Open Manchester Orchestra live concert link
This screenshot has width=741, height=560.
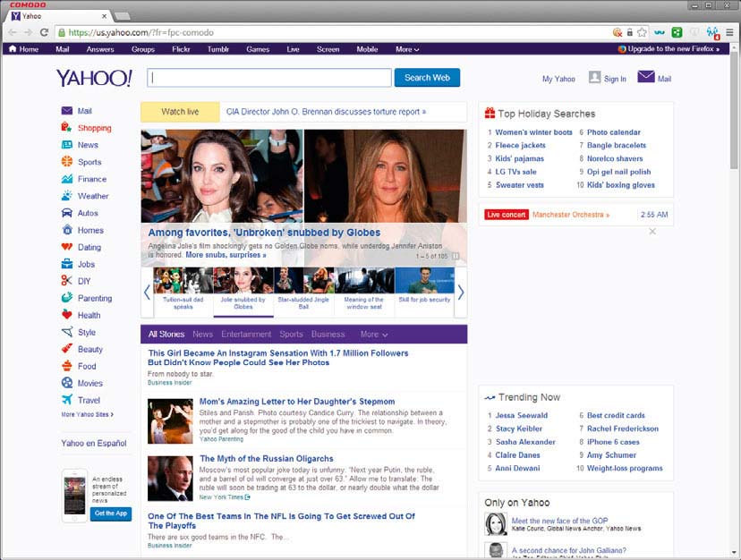click(x=570, y=215)
